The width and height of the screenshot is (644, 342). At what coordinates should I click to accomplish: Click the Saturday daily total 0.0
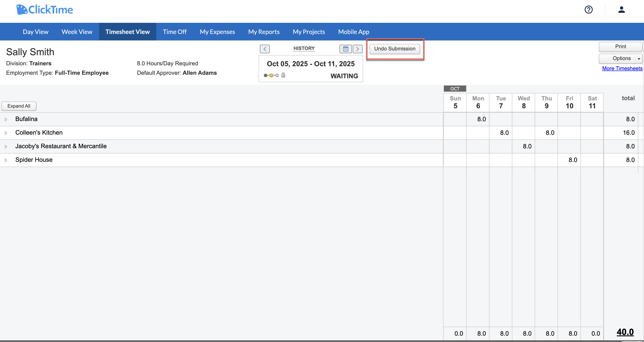pyautogui.click(x=596, y=333)
